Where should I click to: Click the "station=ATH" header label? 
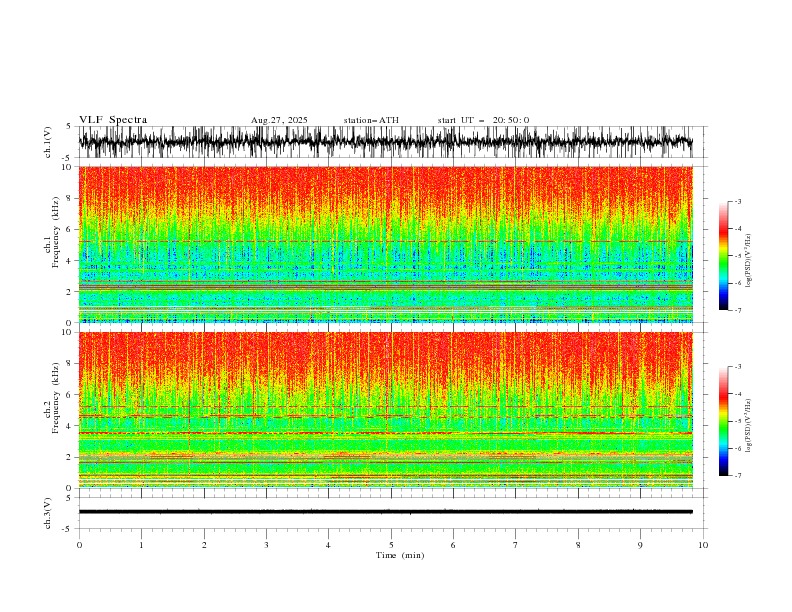[x=371, y=120]
